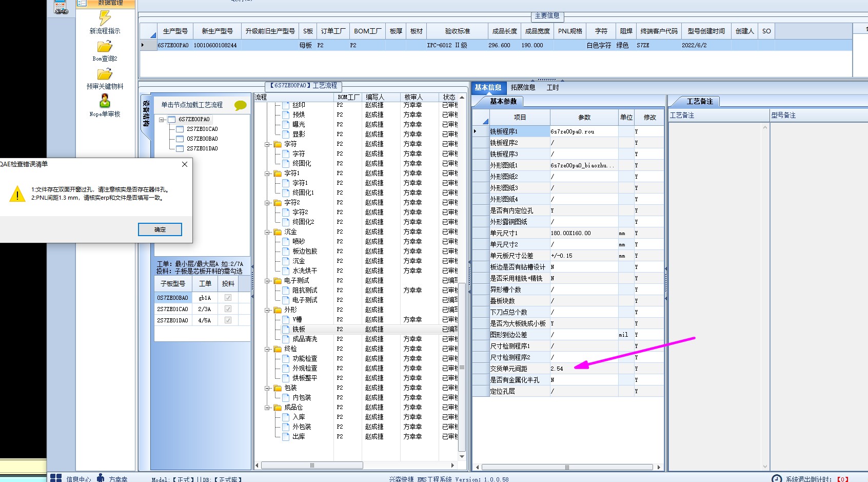Collapse the 成品仓 process group

coord(267,408)
